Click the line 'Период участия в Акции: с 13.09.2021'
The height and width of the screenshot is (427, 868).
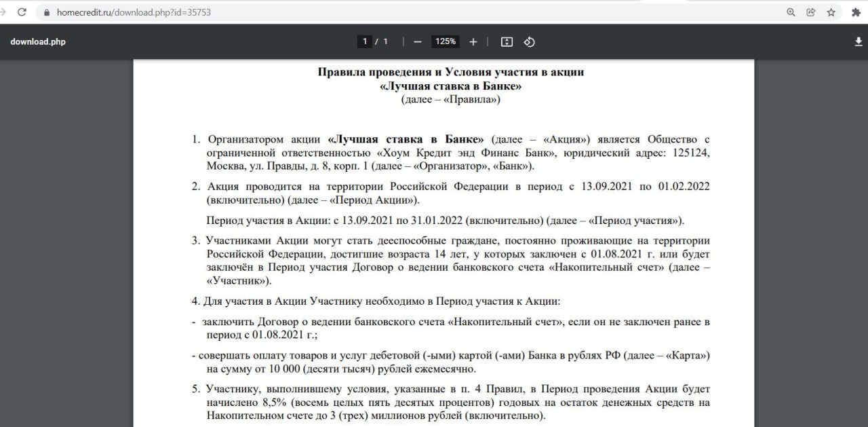(x=446, y=221)
